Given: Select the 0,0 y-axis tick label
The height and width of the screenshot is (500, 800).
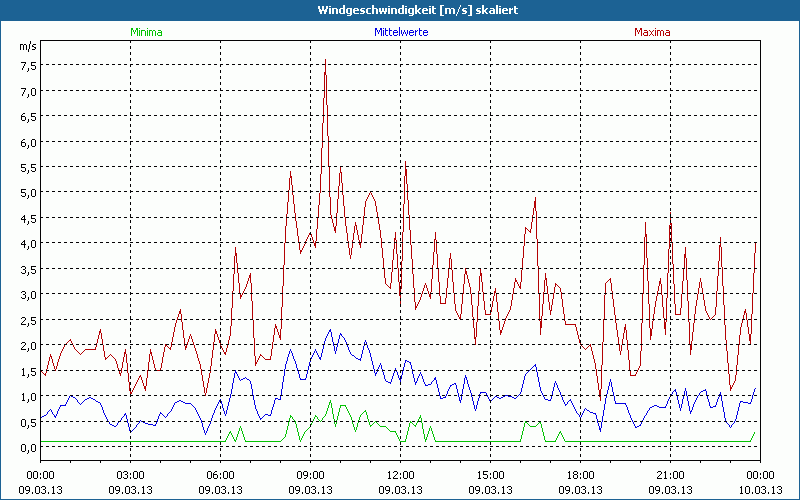Looking at the screenshot, I should coord(28,447).
